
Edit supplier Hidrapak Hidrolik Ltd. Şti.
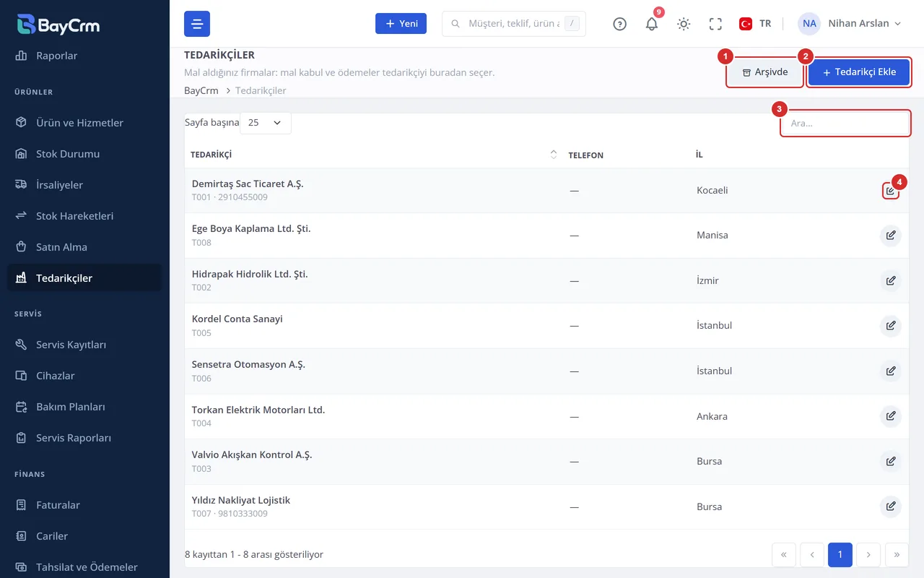(891, 280)
